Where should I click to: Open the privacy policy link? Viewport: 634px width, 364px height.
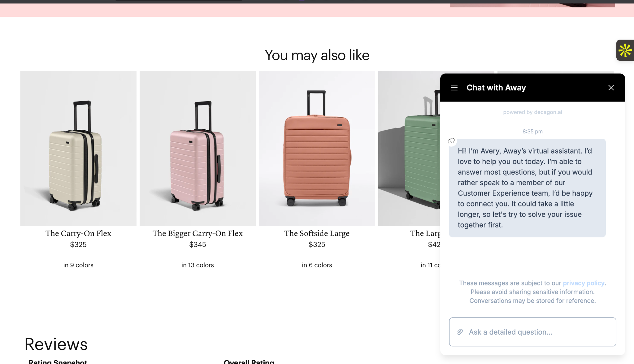(x=583, y=283)
